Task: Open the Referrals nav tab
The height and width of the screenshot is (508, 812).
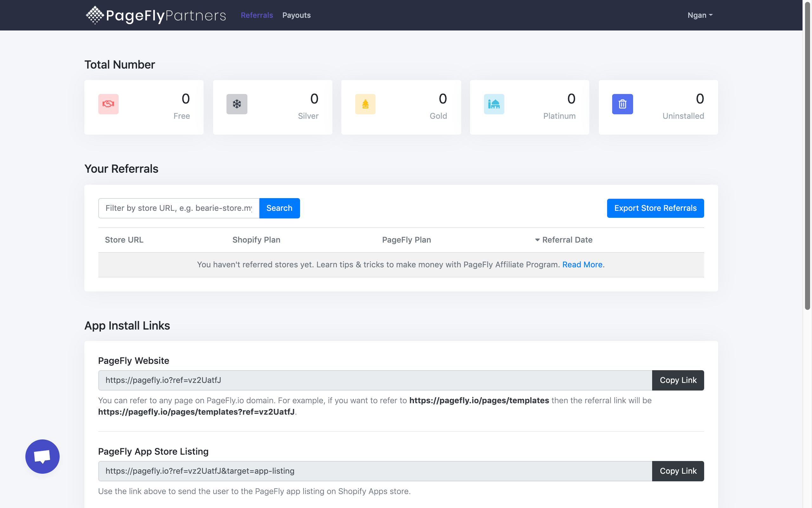Action: pyautogui.click(x=257, y=15)
